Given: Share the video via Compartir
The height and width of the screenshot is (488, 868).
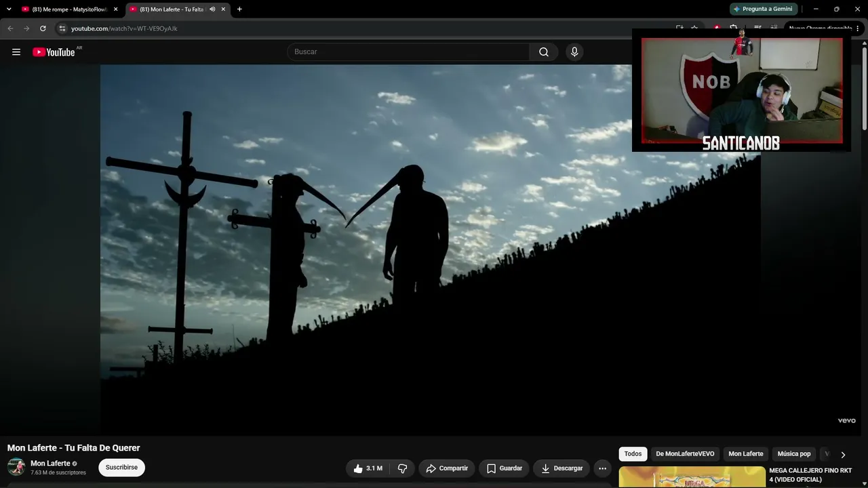Looking at the screenshot, I should pyautogui.click(x=447, y=468).
